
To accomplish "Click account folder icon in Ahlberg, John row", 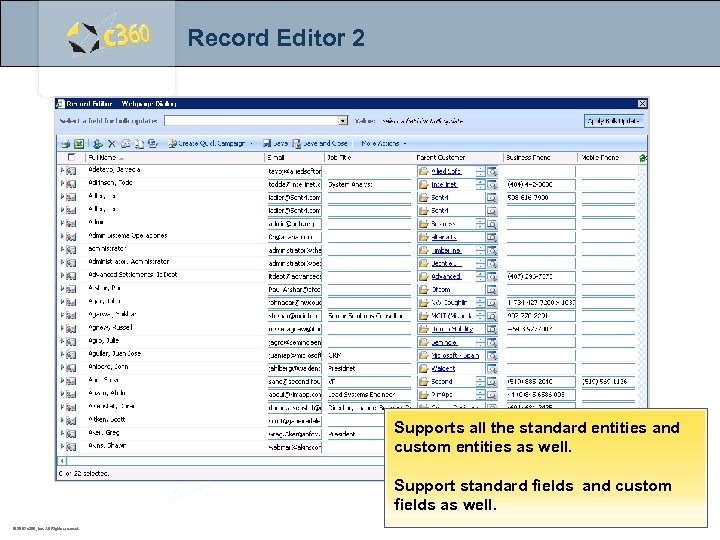I will click(423, 368).
